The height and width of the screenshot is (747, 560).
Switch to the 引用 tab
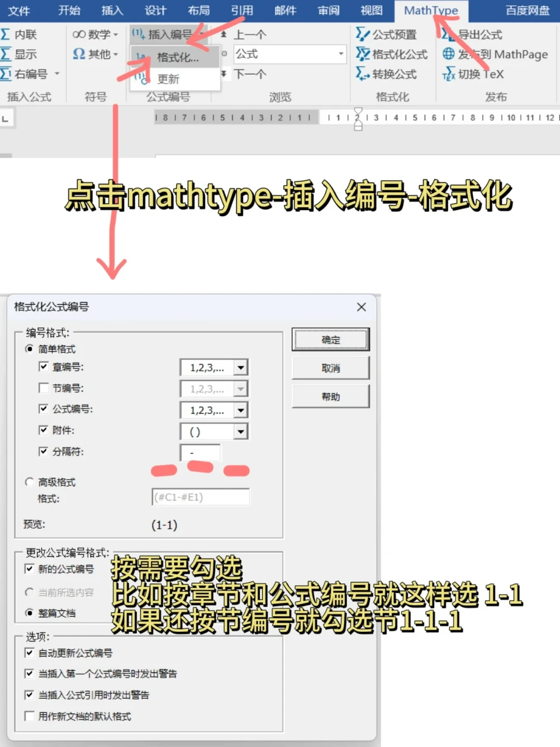click(x=242, y=10)
